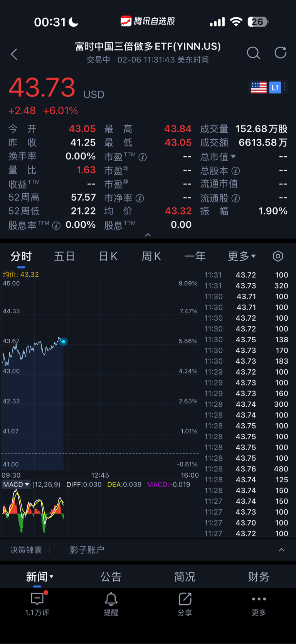
Task: Tap the cellular signal bars
Action: (x=217, y=22)
